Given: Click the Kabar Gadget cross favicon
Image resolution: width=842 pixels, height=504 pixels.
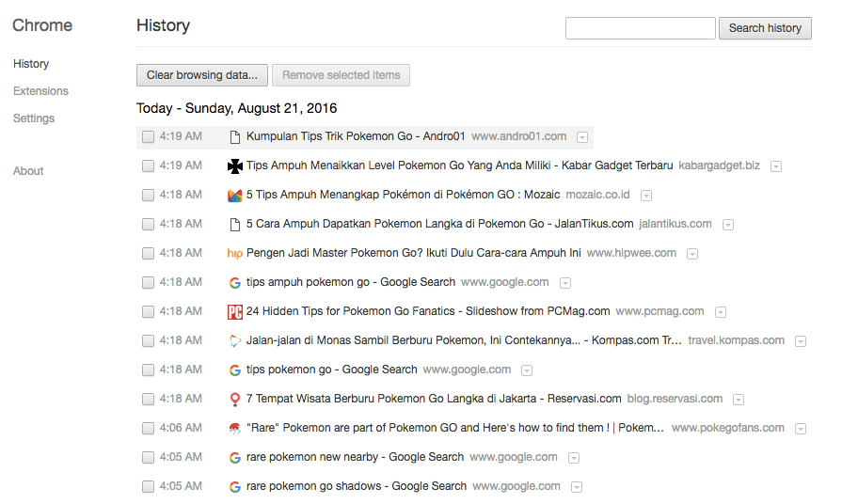Looking at the screenshot, I should pos(235,166).
